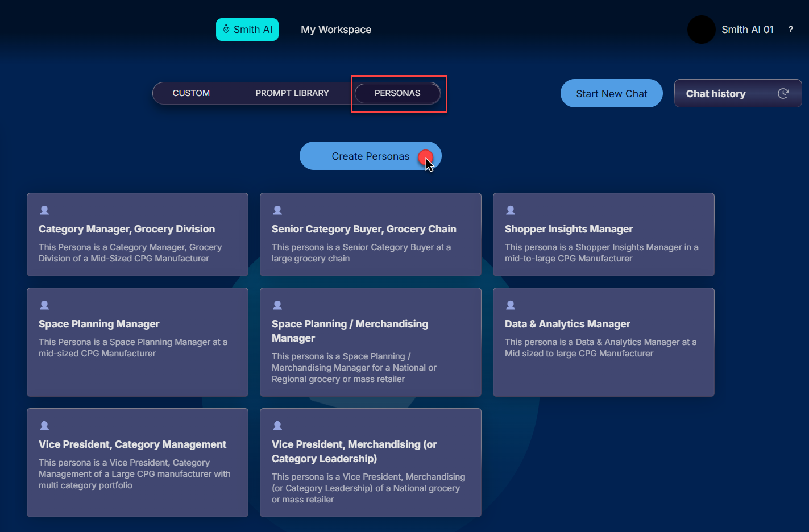Image resolution: width=809 pixels, height=532 pixels.
Task: Click the black user profile avatar
Action: (701, 30)
